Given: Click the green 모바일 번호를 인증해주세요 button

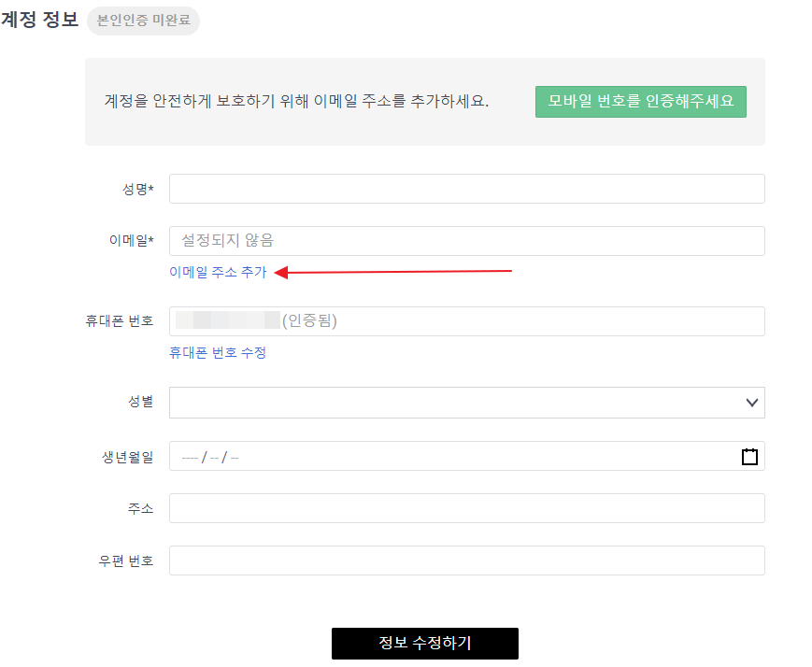Looking at the screenshot, I should [x=640, y=101].
